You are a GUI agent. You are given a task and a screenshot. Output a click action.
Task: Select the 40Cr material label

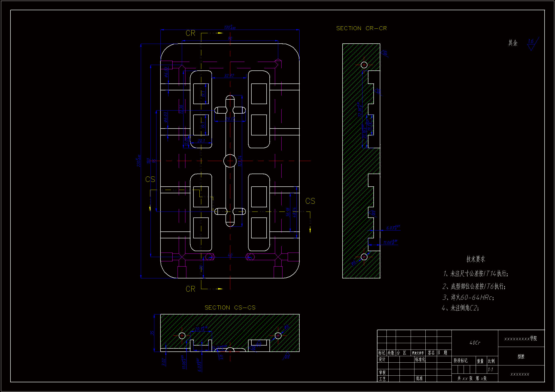[475, 343]
